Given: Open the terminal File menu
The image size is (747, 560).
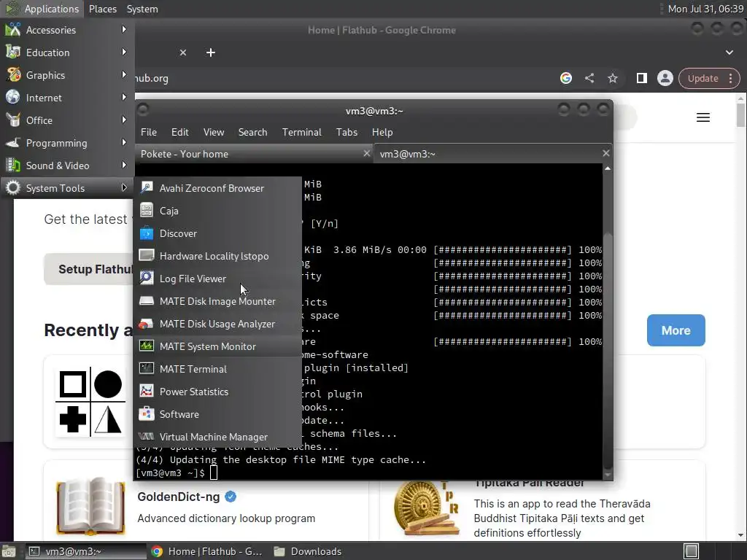Looking at the screenshot, I should [149, 133].
